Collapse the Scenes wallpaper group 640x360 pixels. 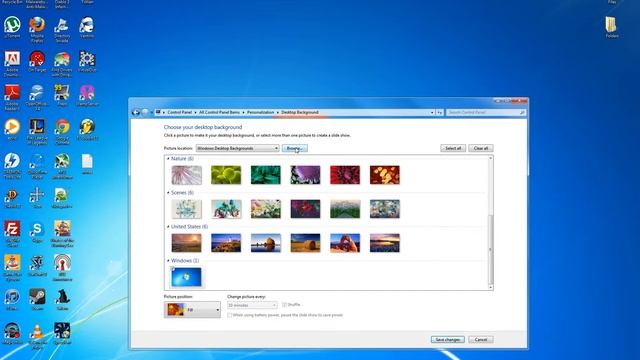coord(168,193)
